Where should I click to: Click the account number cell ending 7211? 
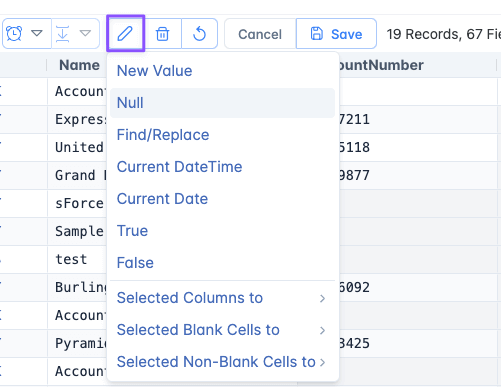click(418, 119)
